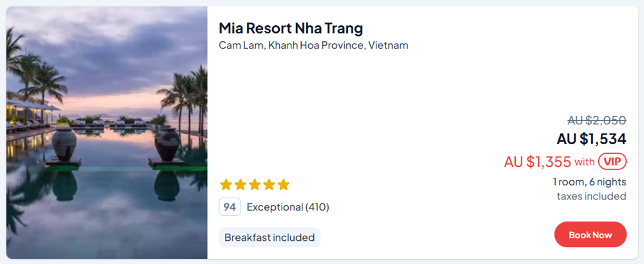Image resolution: width=644 pixels, height=264 pixels.
Task: Click the (410) review count
Action: 317,207
